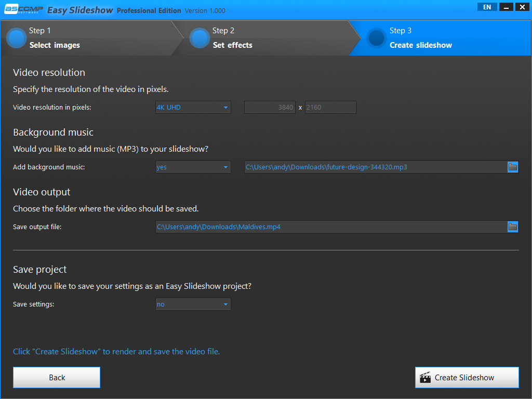Viewport: 532px width, 399px height.
Task: Click the render hint text about Create Slideshow
Action: click(x=116, y=352)
